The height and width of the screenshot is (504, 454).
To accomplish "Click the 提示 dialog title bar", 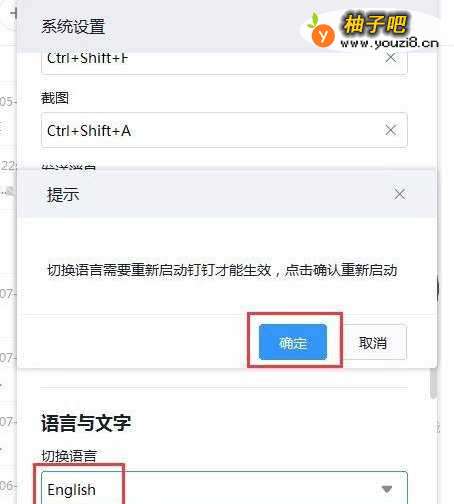I will 227,194.
